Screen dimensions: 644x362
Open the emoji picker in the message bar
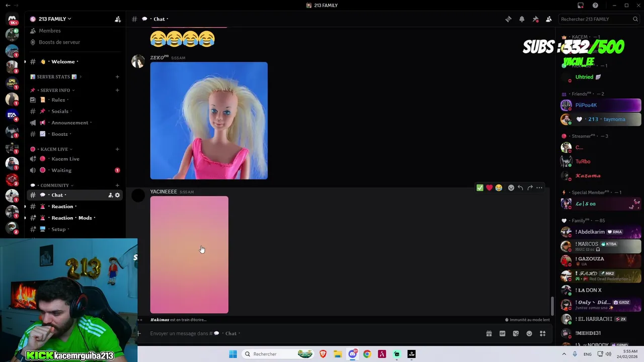click(x=529, y=333)
